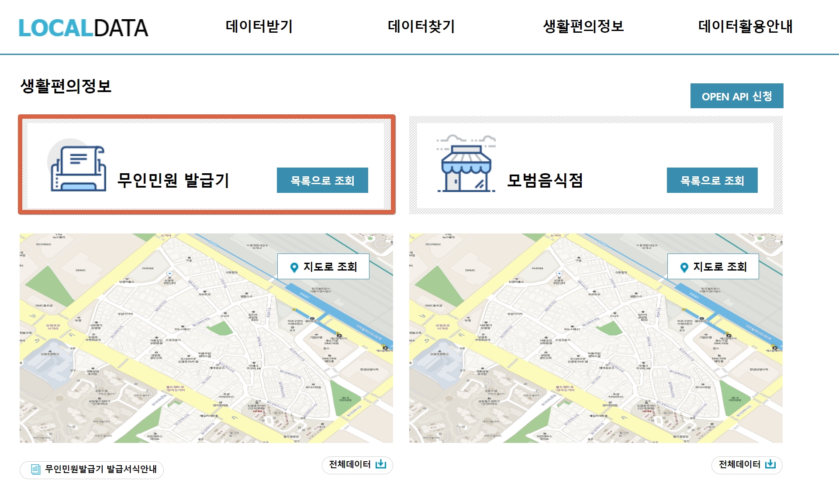Go to the 생활편의정보 menu

583,27
